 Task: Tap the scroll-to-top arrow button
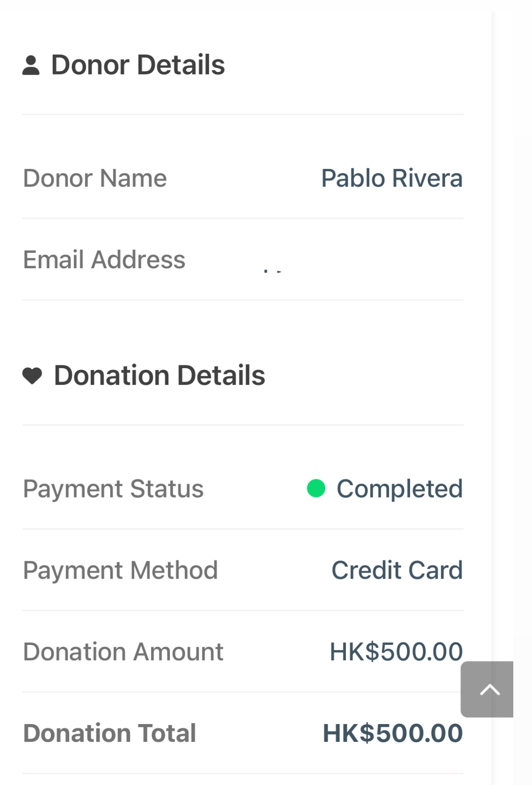point(487,690)
